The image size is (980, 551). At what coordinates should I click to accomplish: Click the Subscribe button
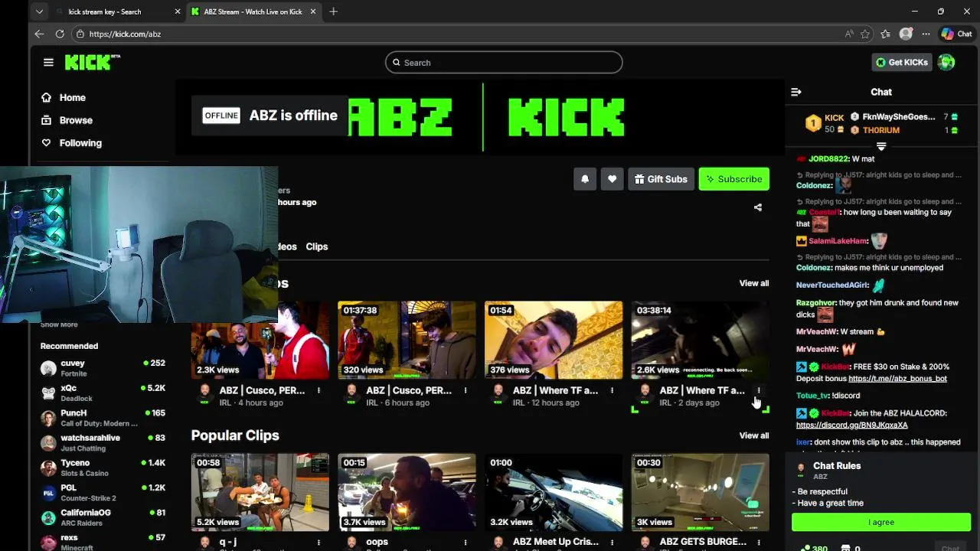pos(733,179)
